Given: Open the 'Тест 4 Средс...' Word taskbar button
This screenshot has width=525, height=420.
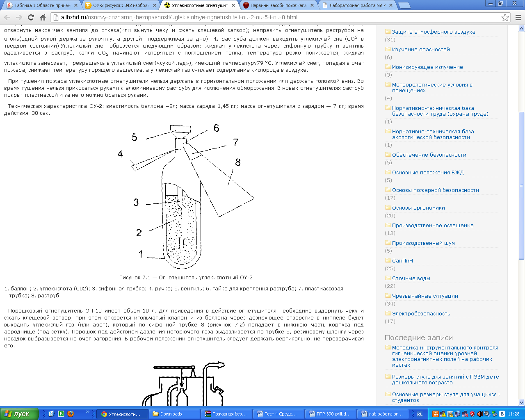Looking at the screenshot, I should click(x=278, y=414).
